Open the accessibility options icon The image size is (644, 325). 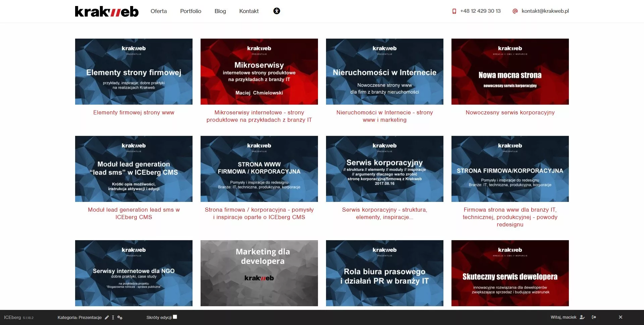(277, 11)
